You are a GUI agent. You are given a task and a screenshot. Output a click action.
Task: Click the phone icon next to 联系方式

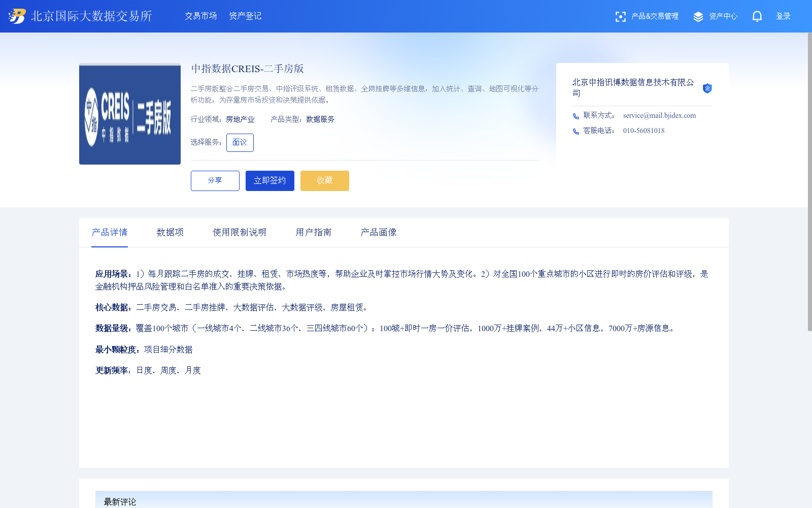tap(576, 116)
